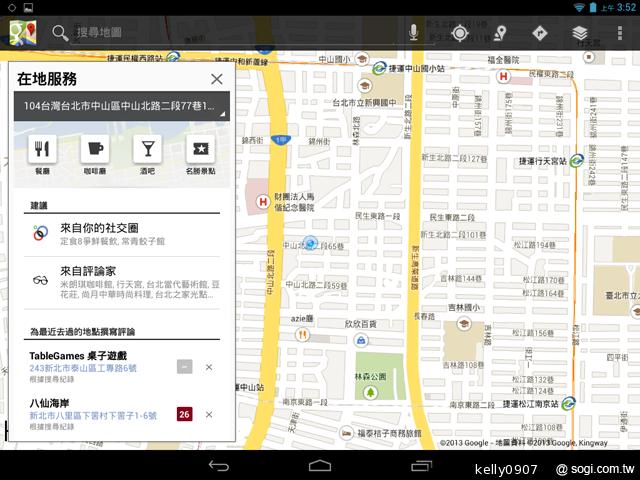Tap the route 1甲 highway shield
Viewport: 640px width, 480px height.
pos(281,140)
